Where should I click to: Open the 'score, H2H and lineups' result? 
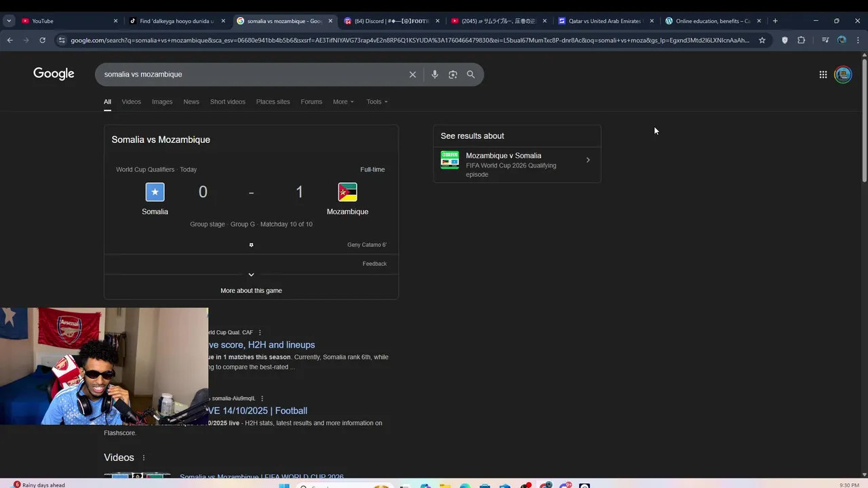pos(262,345)
